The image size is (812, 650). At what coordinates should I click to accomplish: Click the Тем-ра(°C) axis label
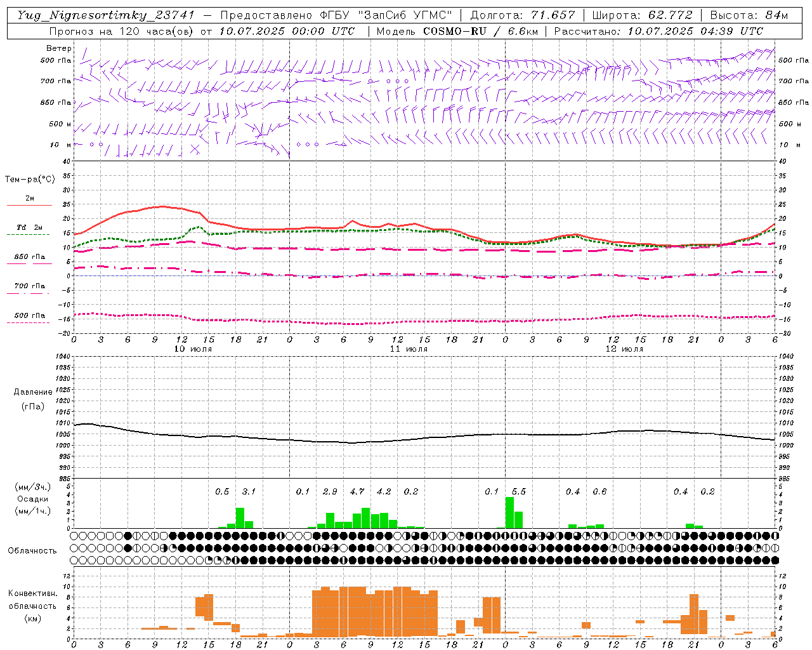pos(30,180)
